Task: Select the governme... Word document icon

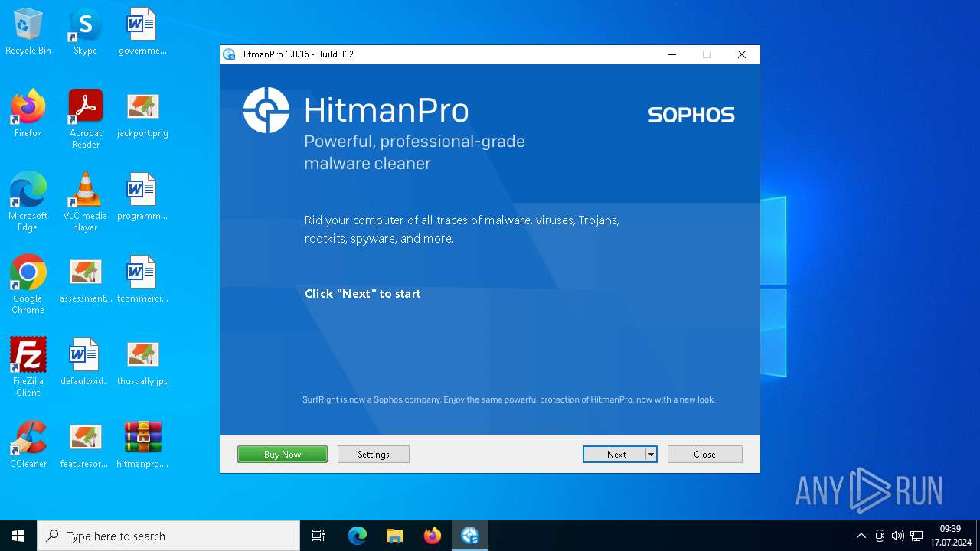Action: click(142, 32)
